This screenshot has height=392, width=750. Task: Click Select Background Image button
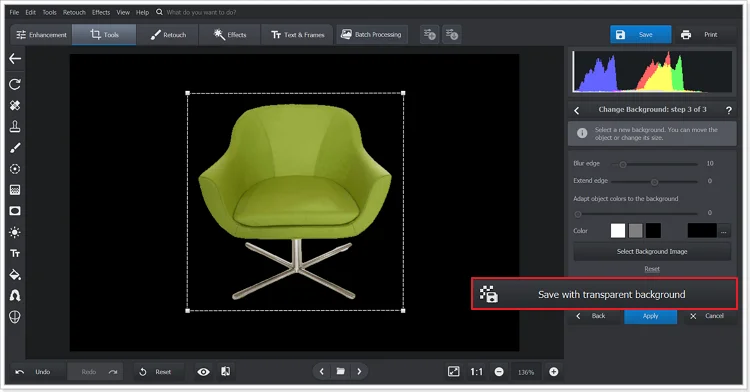[652, 251]
